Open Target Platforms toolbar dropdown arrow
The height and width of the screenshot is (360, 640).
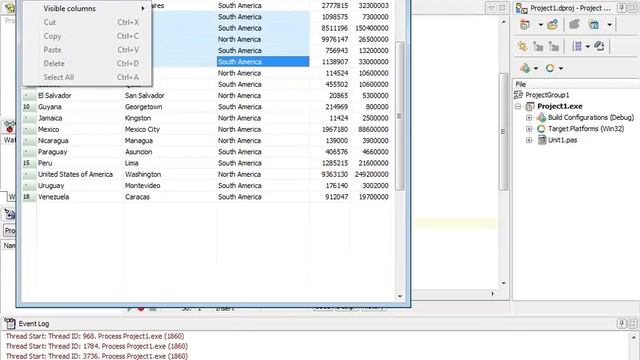(561, 69)
